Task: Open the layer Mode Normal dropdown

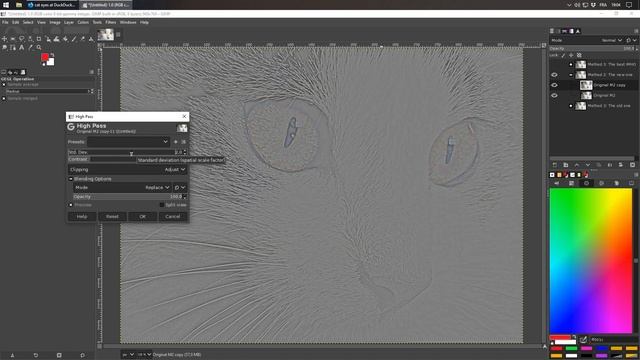Action: coord(612,40)
